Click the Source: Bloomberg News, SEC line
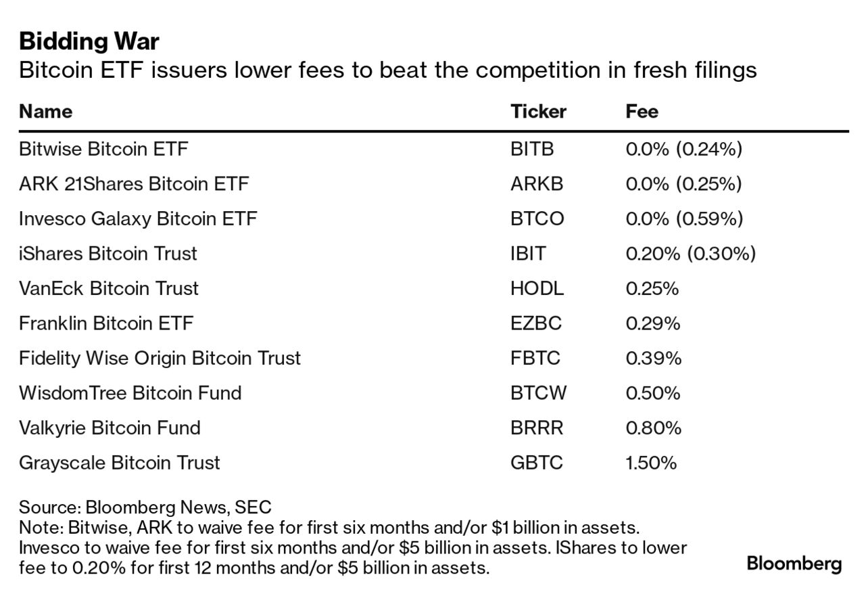The image size is (868, 594). click(x=145, y=507)
